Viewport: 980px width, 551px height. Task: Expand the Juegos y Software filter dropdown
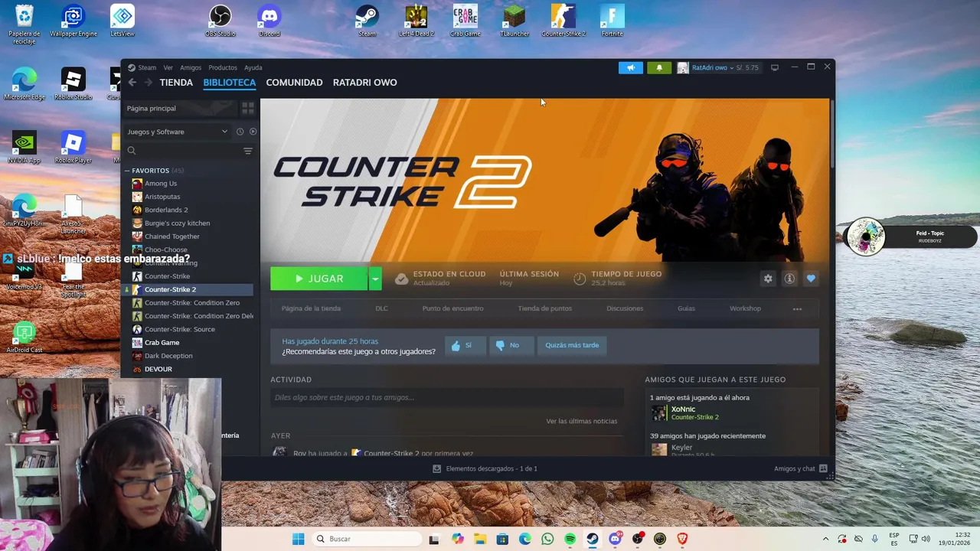[x=178, y=132]
